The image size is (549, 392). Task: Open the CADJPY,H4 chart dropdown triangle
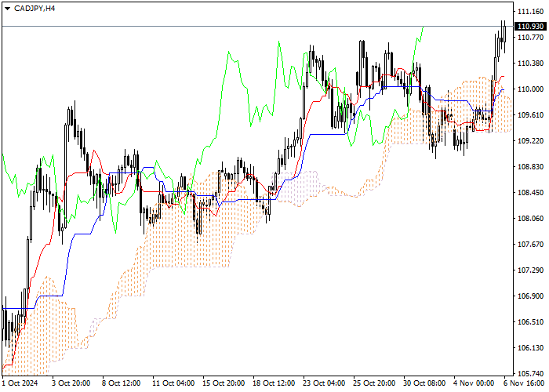7,9
